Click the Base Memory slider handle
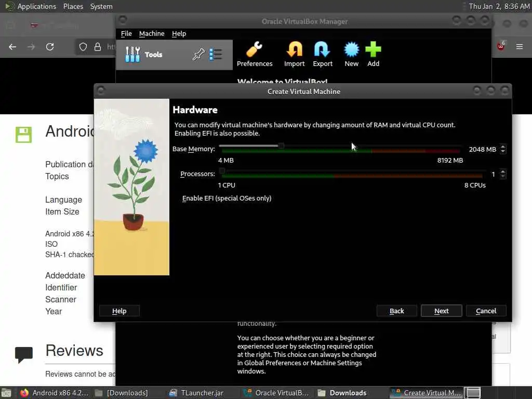Image resolution: width=532 pixels, height=399 pixels. coord(281,146)
